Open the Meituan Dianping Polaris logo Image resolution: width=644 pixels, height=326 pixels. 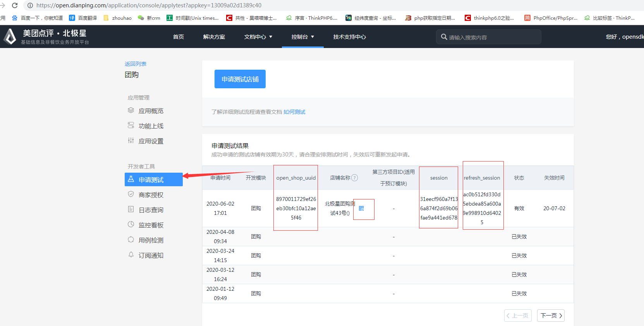coord(46,37)
